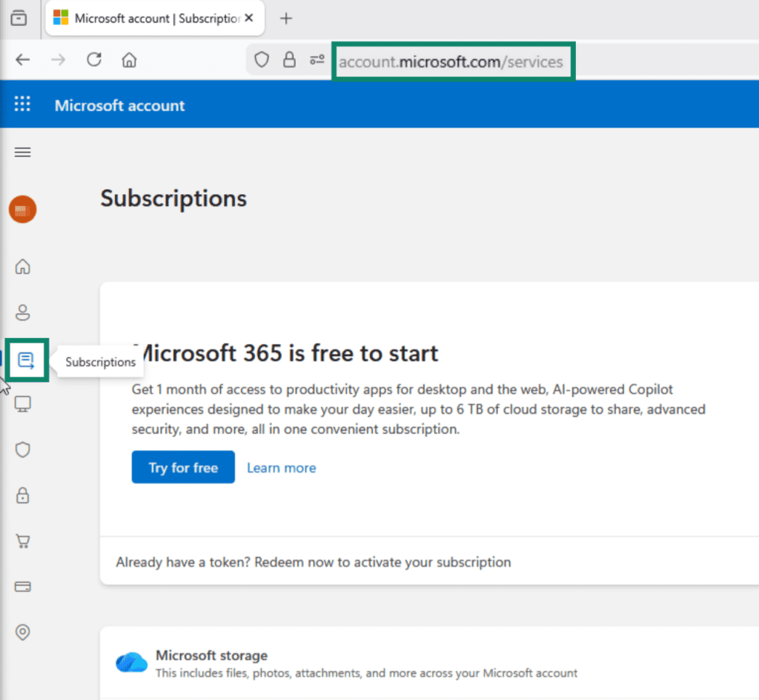Click the storage description 'This includes files, photos'
759x700 pixels.
(x=366, y=673)
